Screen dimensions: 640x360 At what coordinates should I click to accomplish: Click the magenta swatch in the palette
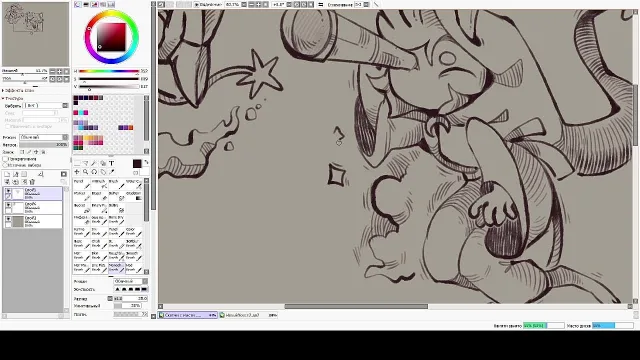tap(86, 113)
